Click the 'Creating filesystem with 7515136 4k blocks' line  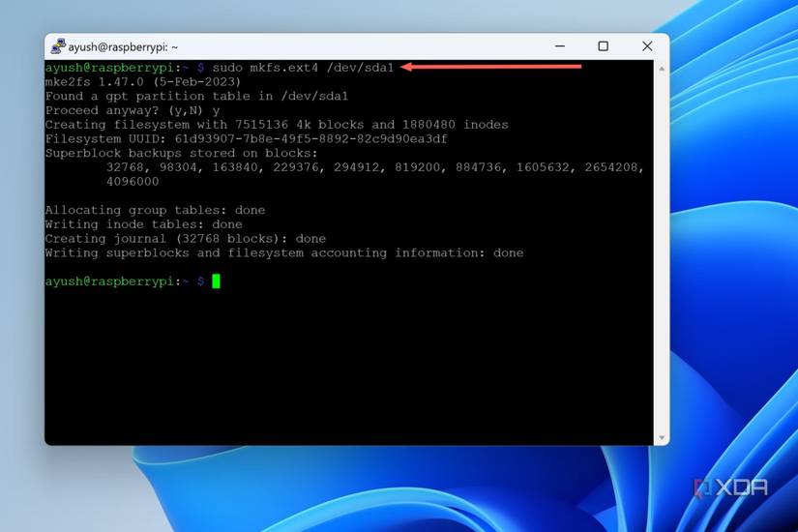click(277, 124)
